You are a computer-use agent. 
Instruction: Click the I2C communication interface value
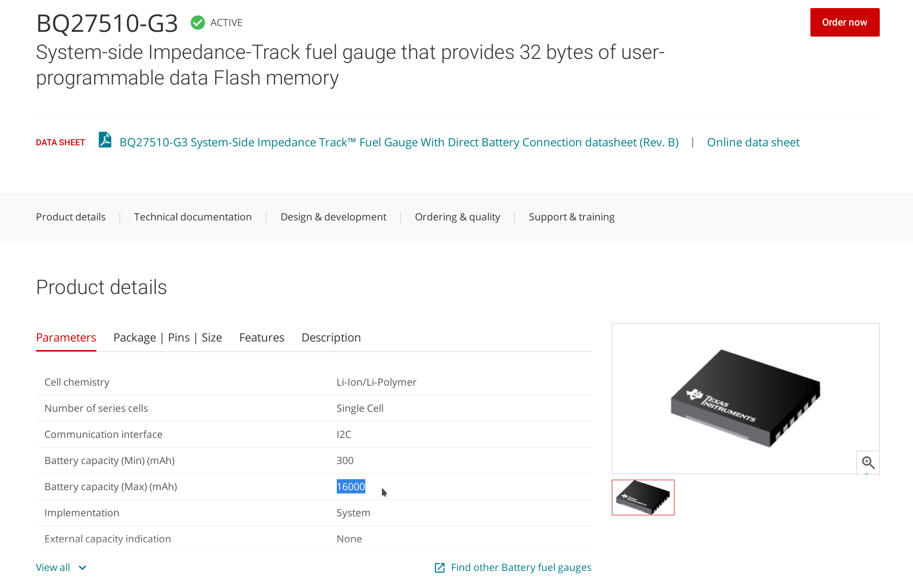point(344,435)
